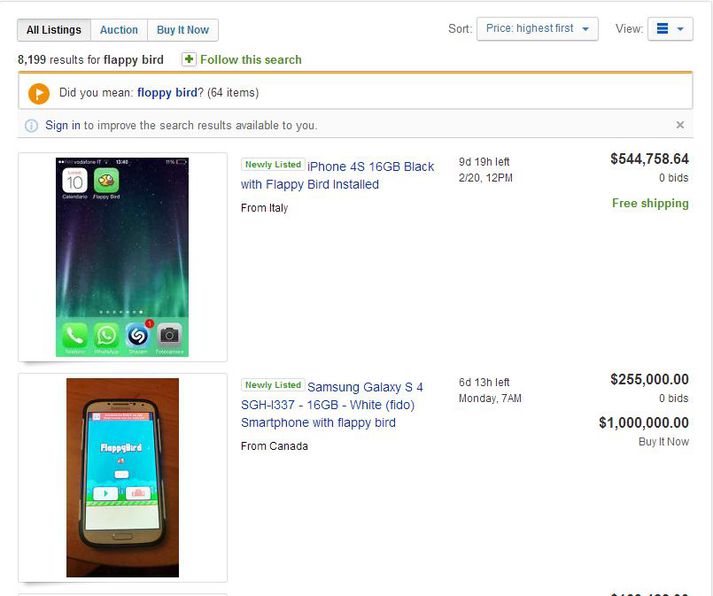The image size is (713, 596).
Task: Click the list view icon
Action: point(663,29)
